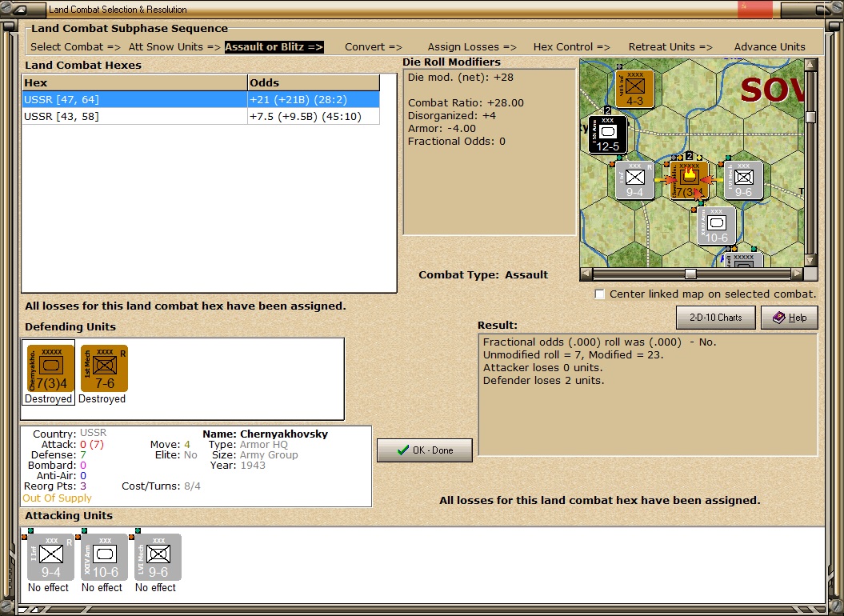This screenshot has height=616, width=844.
Task: Click the odds cell +7.5 (+9.5B) (45:10)
Action: pos(314,116)
